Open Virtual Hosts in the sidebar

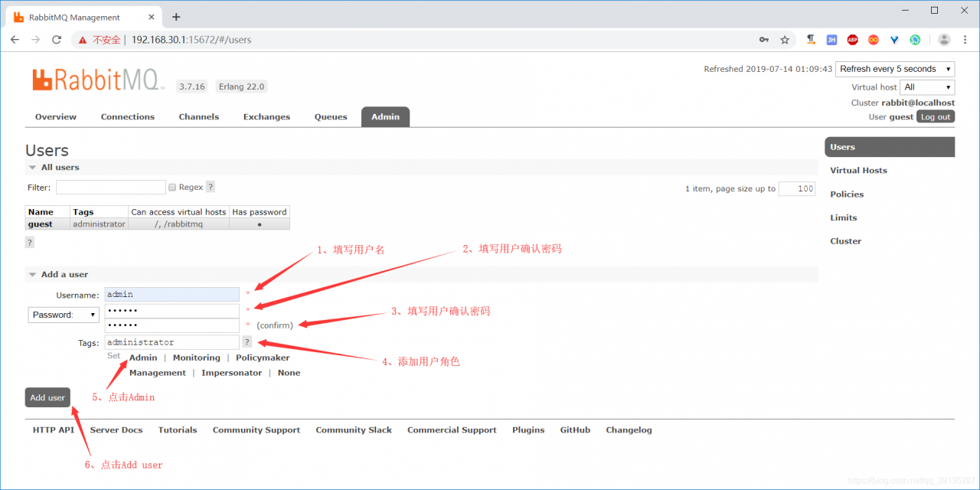point(858,171)
